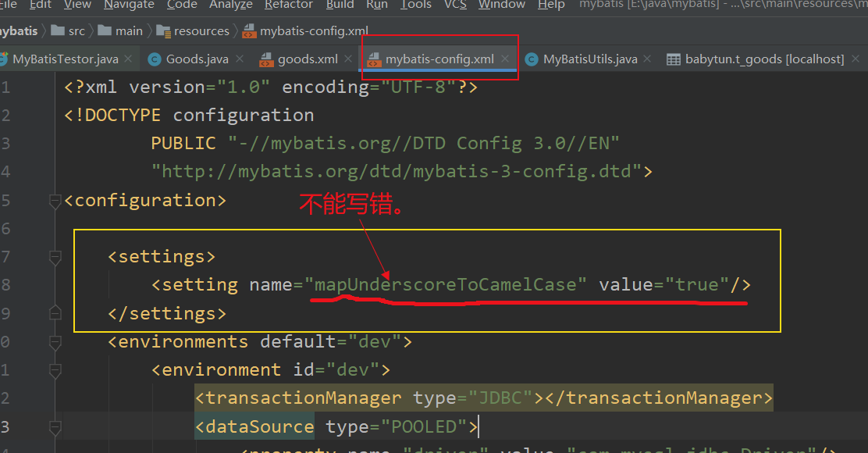Collapse the settings block fold arrow
Screen dimensions: 868x453
tap(54, 256)
